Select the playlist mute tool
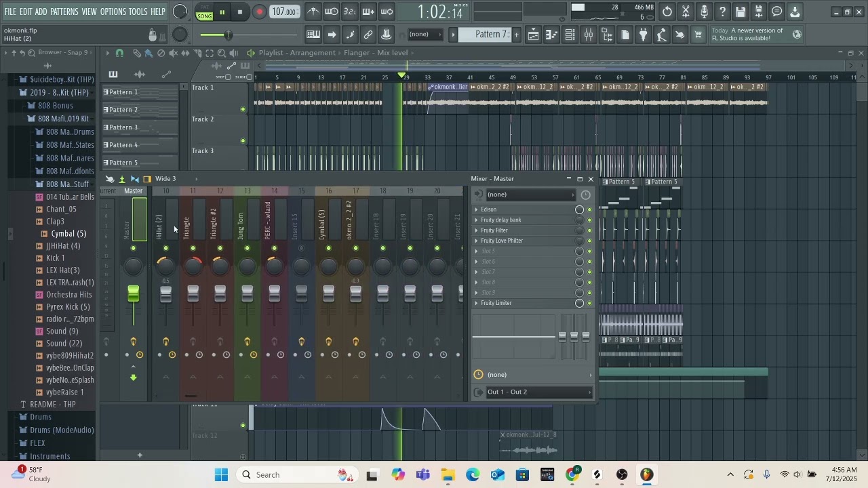The width and height of the screenshot is (868, 488). pos(173,53)
